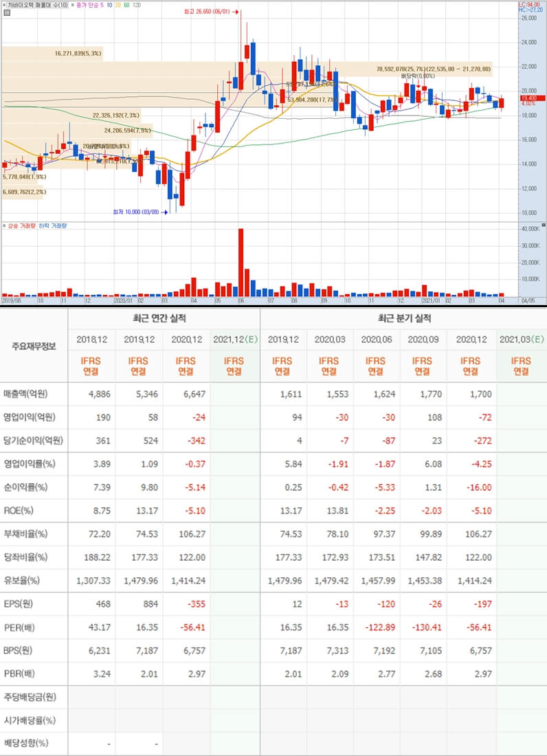Click the small chart settings box icon under the title
This screenshot has height=756, width=547.
(7, 12)
